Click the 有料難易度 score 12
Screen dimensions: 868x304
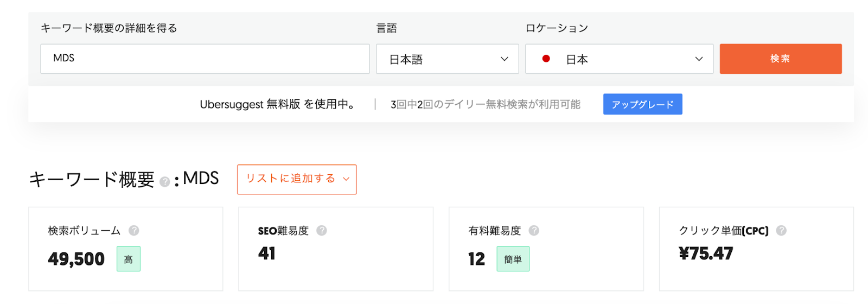[x=477, y=259]
